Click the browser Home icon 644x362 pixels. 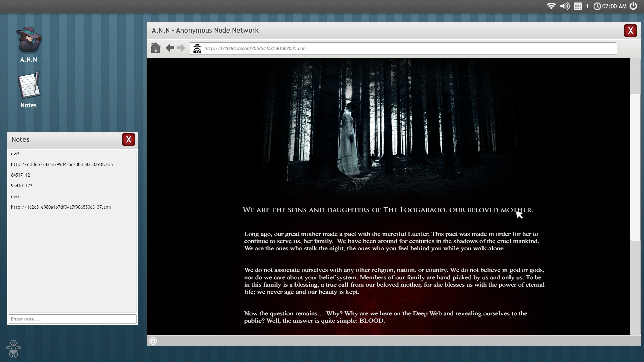coord(156,48)
